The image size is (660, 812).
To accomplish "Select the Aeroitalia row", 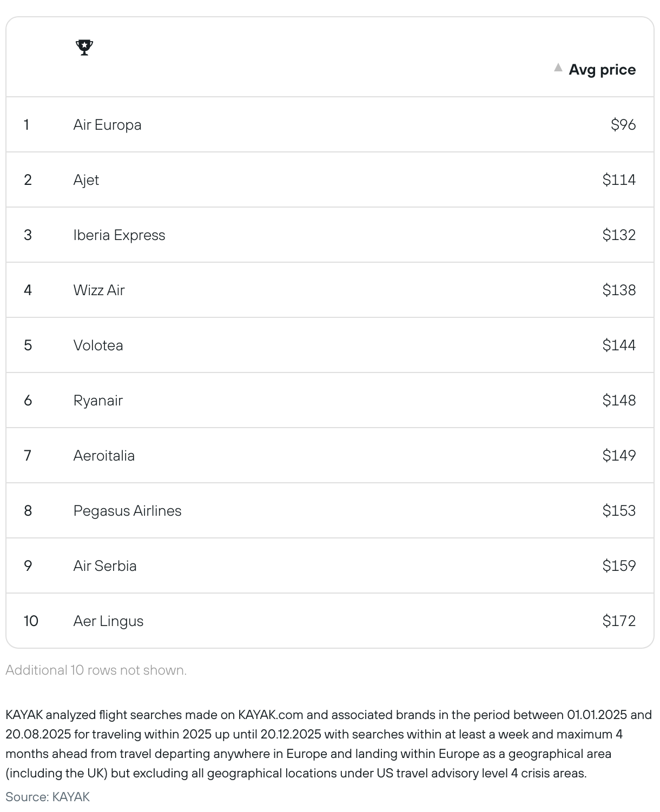I will pos(330,456).
